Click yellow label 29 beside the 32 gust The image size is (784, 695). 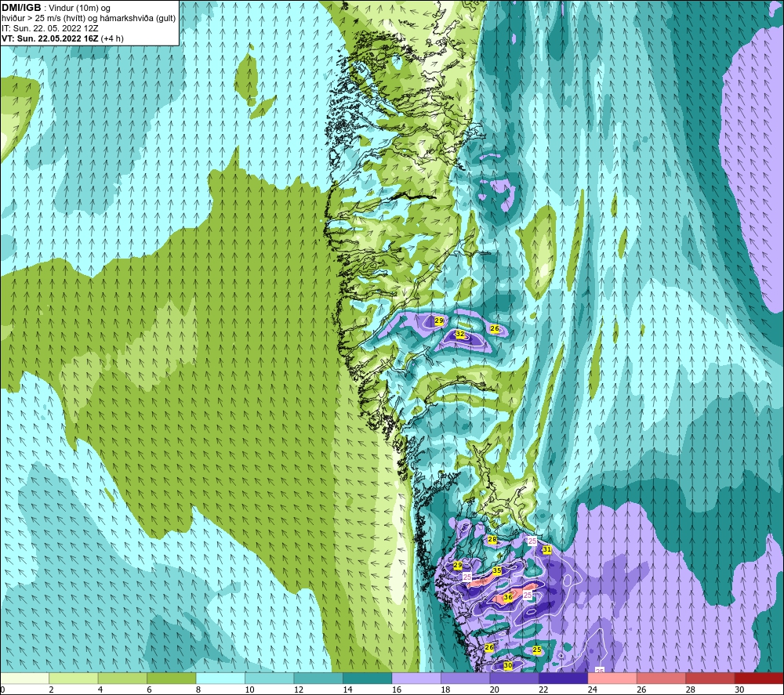439,320
